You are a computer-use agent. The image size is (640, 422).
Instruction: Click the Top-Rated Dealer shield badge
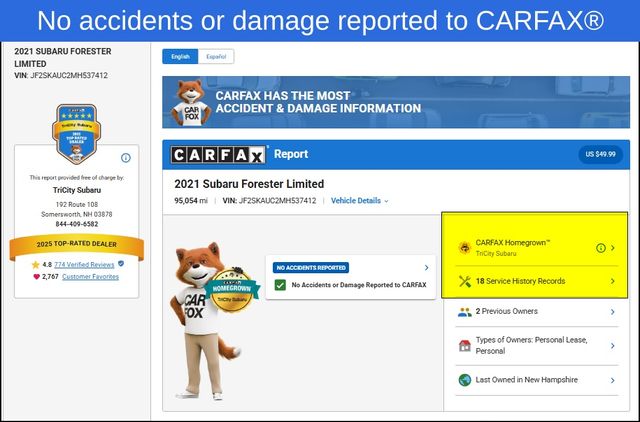pos(76,134)
